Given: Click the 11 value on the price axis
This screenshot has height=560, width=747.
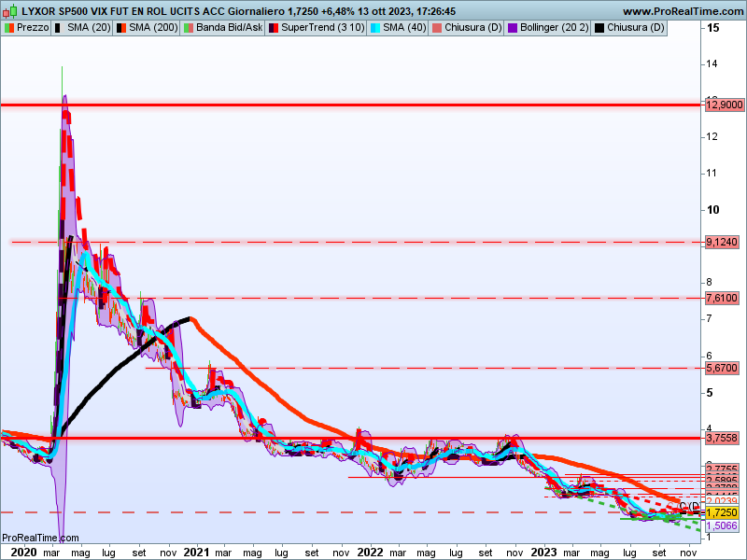Looking at the screenshot, I should point(712,173).
